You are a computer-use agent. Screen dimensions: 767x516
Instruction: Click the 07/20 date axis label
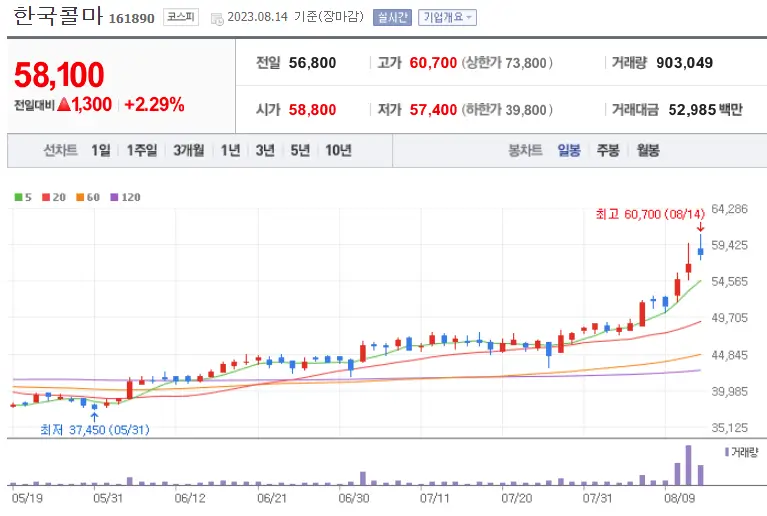tap(517, 498)
